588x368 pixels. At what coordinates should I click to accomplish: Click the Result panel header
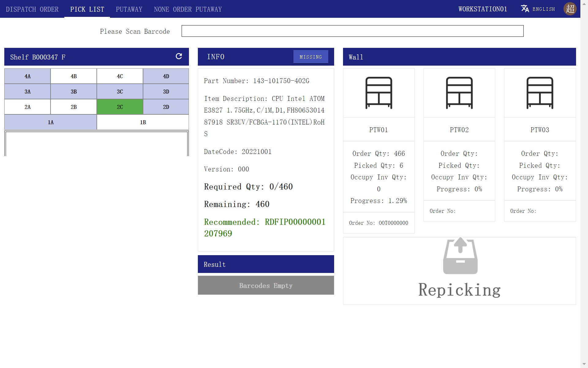[266, 264]
